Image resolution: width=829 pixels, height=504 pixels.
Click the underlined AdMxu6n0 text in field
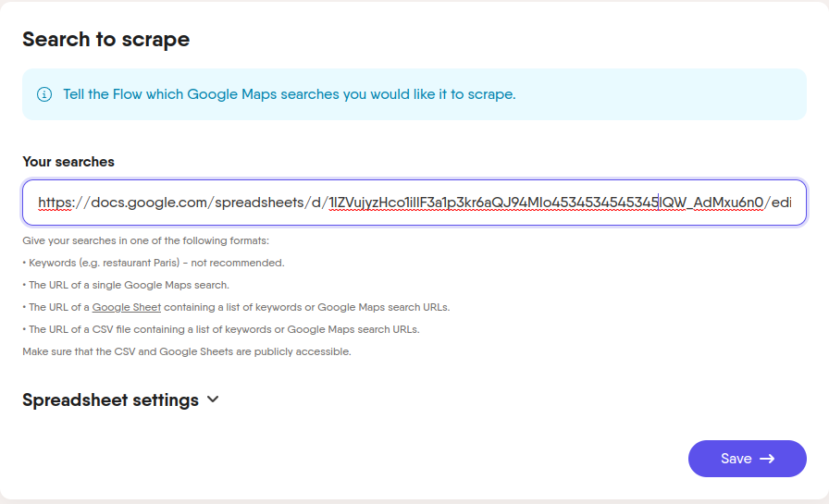coord(728,203)
